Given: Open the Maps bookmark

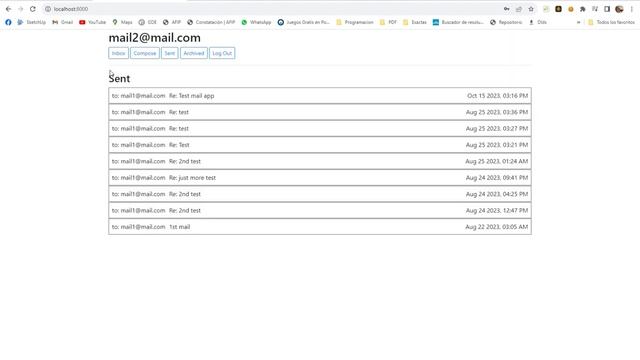Looking at the screenshot, I should (122, 22).
